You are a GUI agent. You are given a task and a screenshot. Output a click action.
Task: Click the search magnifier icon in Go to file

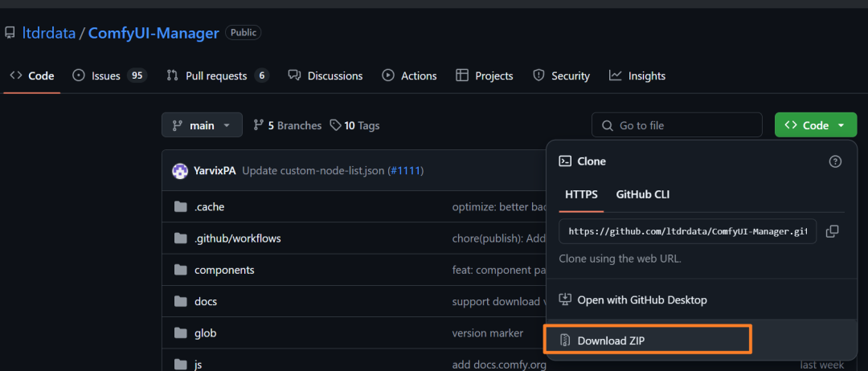(608, 125)
